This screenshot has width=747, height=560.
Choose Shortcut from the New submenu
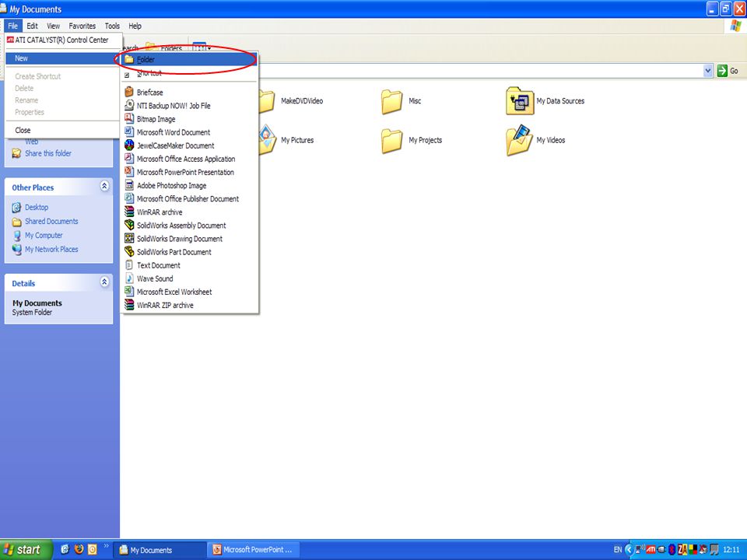point(189,73)
